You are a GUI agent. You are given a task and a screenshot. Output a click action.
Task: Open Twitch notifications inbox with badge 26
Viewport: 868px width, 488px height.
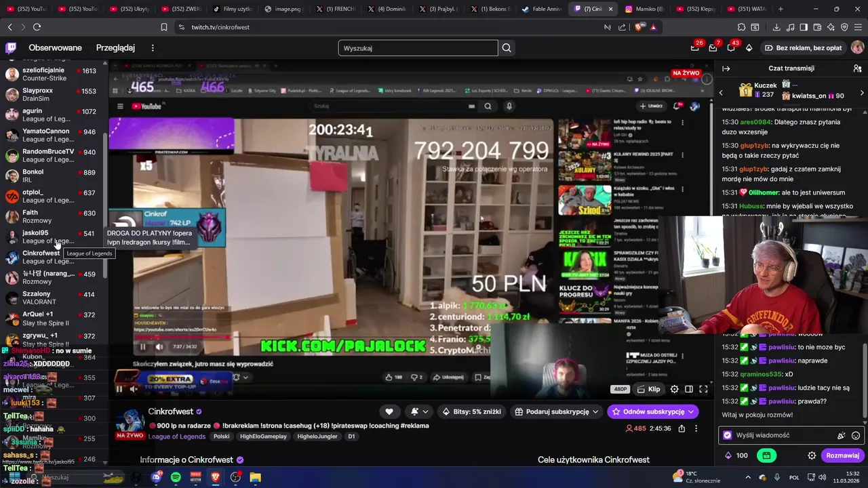coord(695,47)
